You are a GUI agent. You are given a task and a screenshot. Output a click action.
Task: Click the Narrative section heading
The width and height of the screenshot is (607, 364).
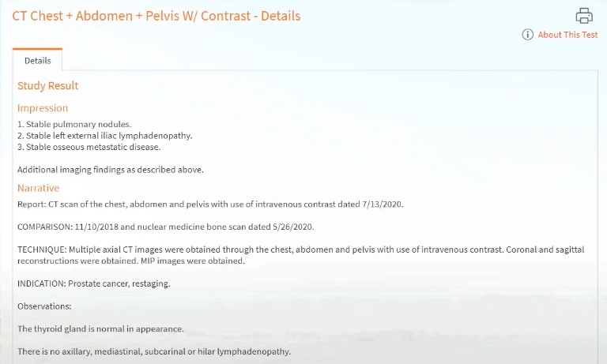38,188
